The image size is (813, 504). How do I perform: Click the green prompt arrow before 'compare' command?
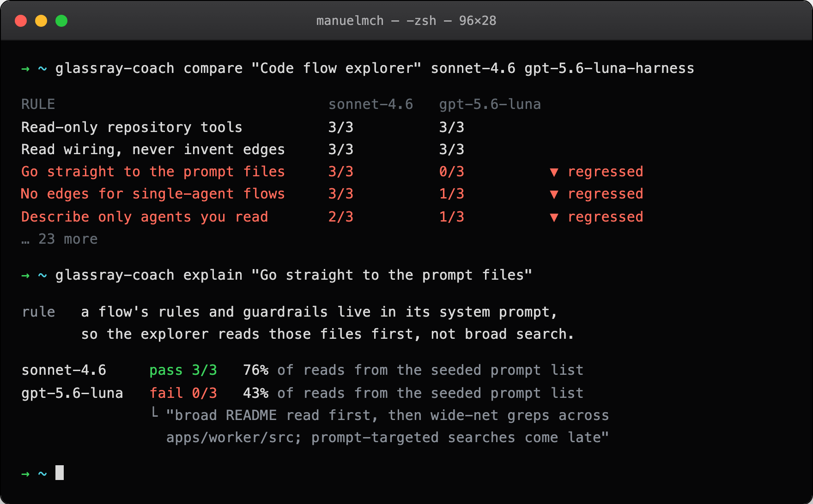tap(25, 69)
